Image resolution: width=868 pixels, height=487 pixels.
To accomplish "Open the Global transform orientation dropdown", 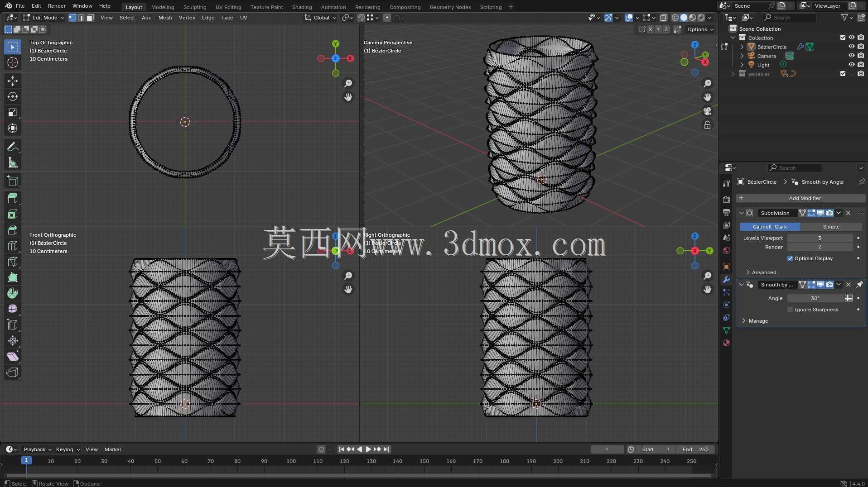I will pos(320,18).
